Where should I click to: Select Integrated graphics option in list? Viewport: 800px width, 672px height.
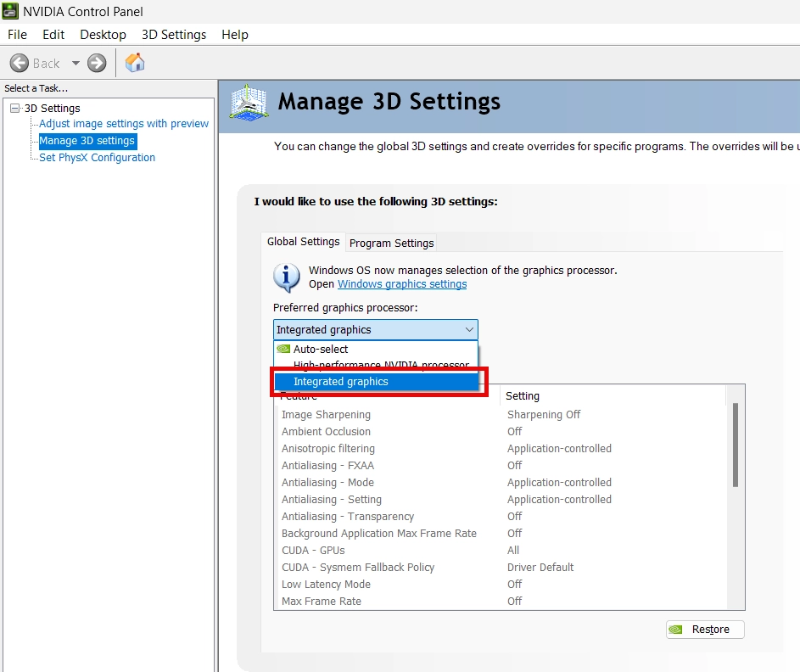341,382
